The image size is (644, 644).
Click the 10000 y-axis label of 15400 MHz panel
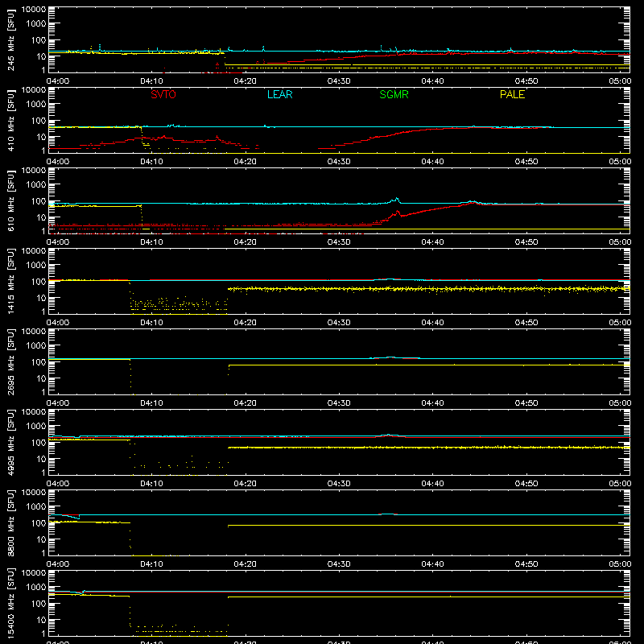tap(34, 572)
